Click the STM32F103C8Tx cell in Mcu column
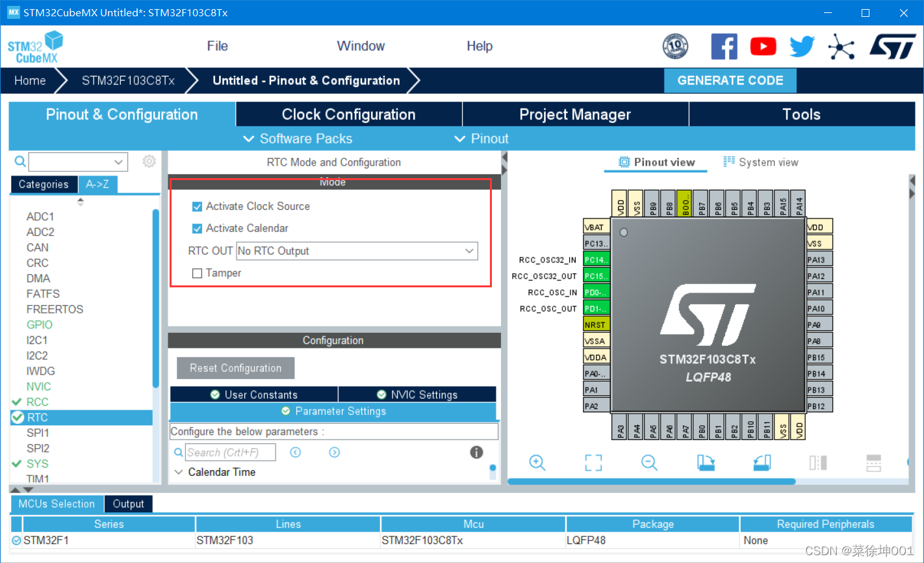Screen dimensions: 924x563 coord(473,540)
